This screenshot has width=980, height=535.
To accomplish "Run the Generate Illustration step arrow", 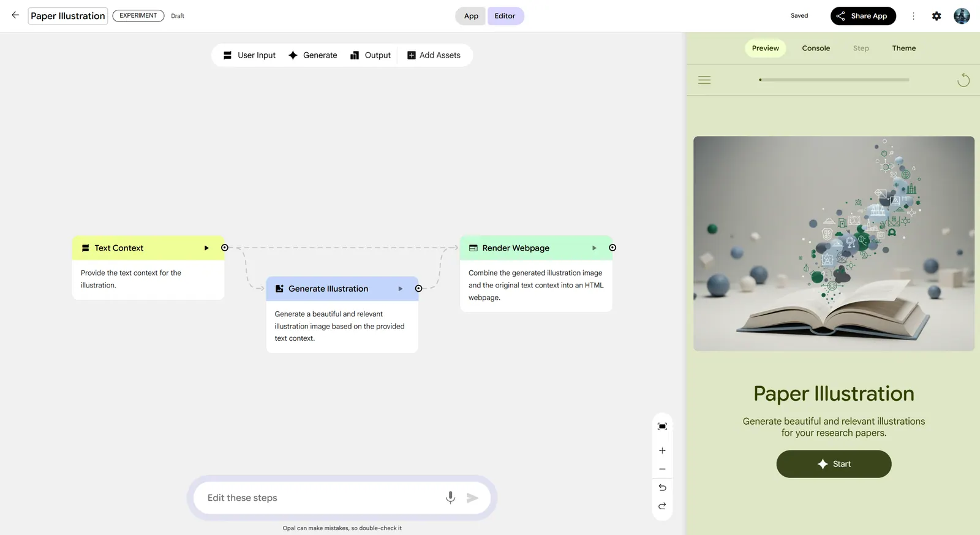I will 401,289.
